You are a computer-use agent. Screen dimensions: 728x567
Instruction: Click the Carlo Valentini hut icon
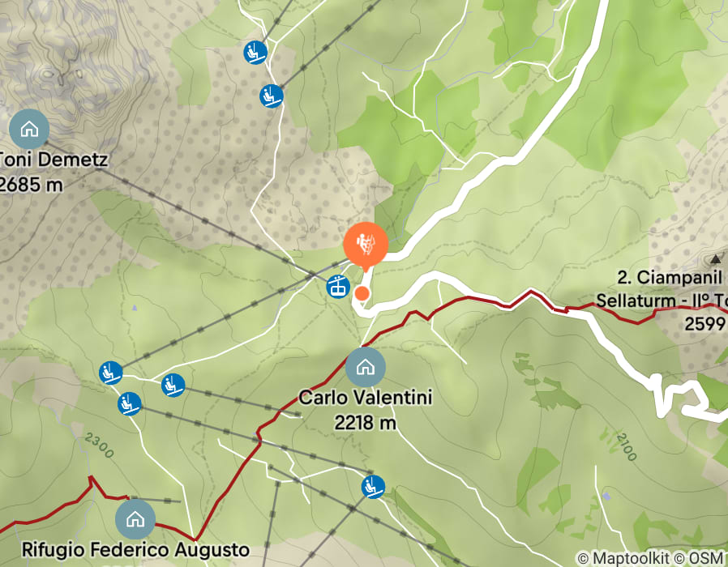pos(366,367)
